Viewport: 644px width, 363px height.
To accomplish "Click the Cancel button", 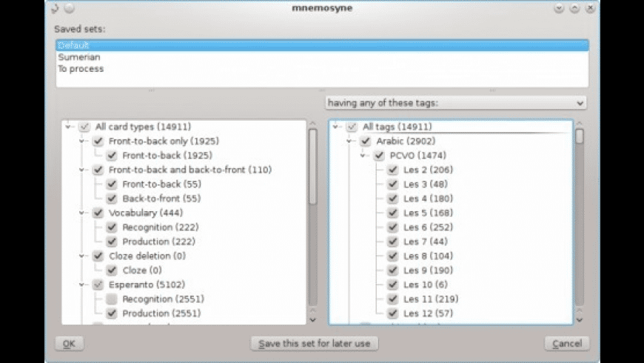I will pyautogui.click(x=567, y=344).
